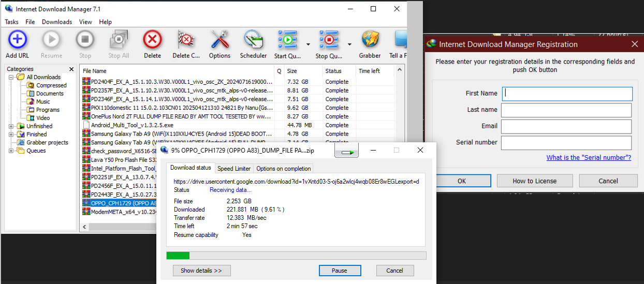Close the Categories panel with X
The width and height of the screenshot is (644, 284).
click(71, 69)
